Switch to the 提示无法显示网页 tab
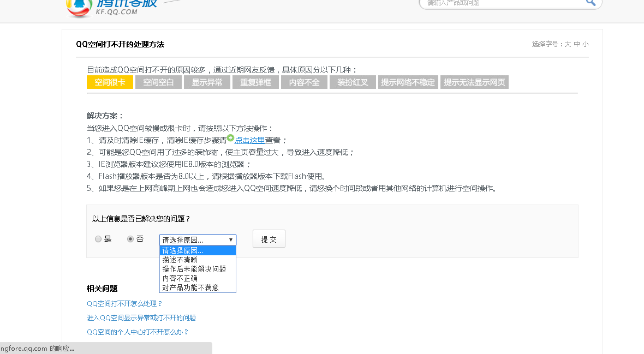Image resolution: width=644 pixels, height=354 pixels. pos(474,82)
